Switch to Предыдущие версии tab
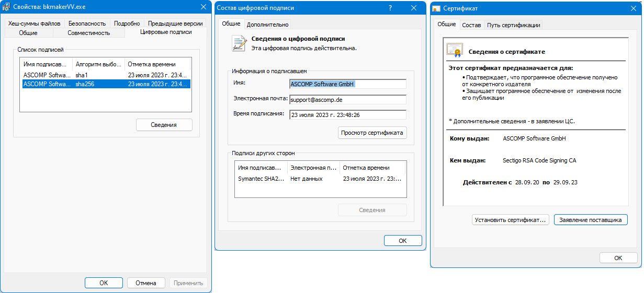 175,24
